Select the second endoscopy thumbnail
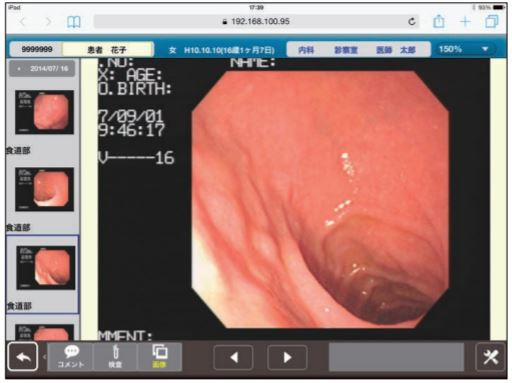512x383 pixels. click(x=45, y=189)
